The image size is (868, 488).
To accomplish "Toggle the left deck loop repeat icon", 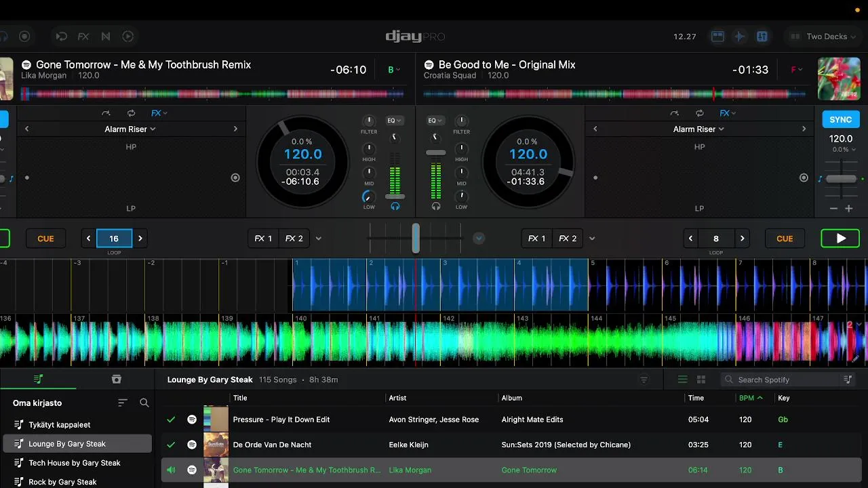I will 131,113.
